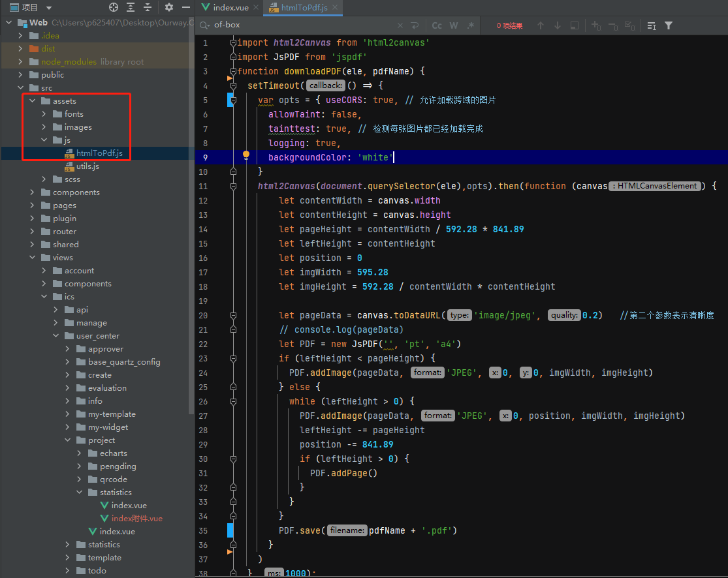
Task: Click the locate/select opened file target icon
Action: (x=114, y=7)
